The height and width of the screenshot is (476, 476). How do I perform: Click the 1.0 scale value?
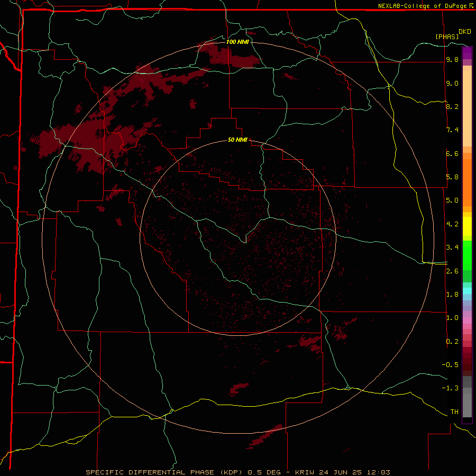click(452, 317)
